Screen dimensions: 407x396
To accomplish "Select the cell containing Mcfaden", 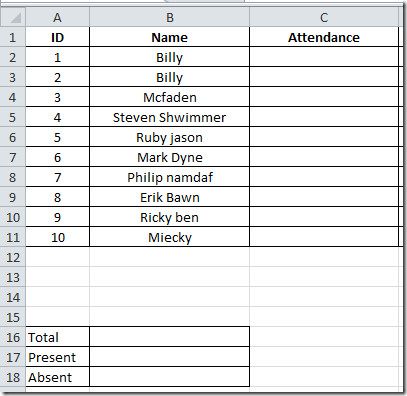I will pyautogui.click(x=170, y=97).
